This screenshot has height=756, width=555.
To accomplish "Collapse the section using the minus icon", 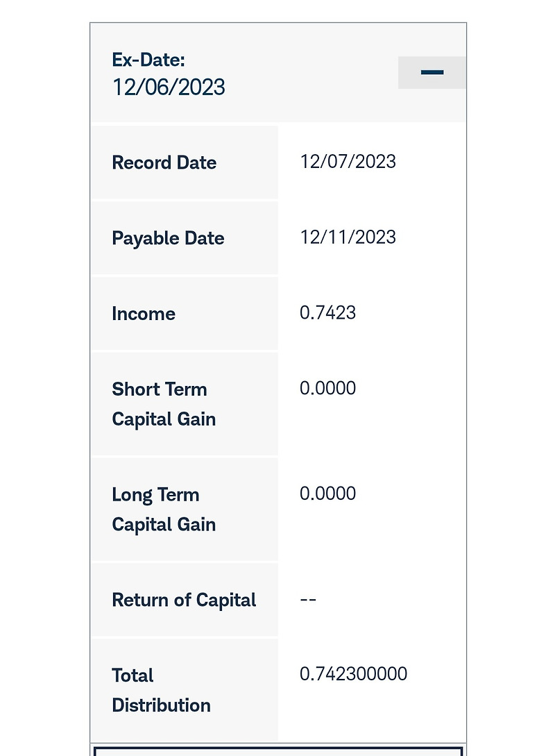I will point(432,72).
